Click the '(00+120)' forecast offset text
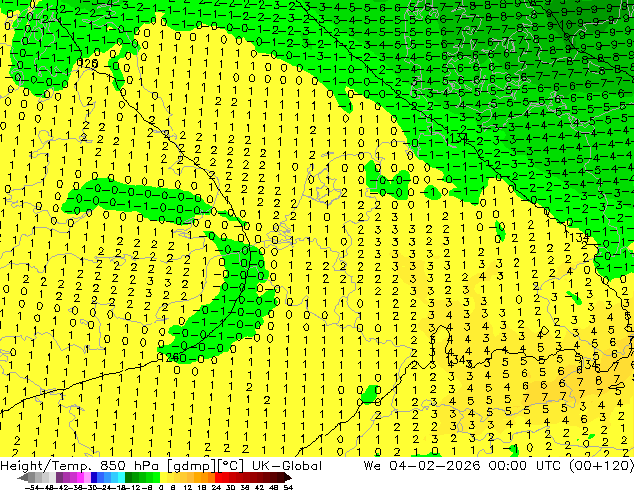Screen dimensions: 634x490 tap(601, 465)
